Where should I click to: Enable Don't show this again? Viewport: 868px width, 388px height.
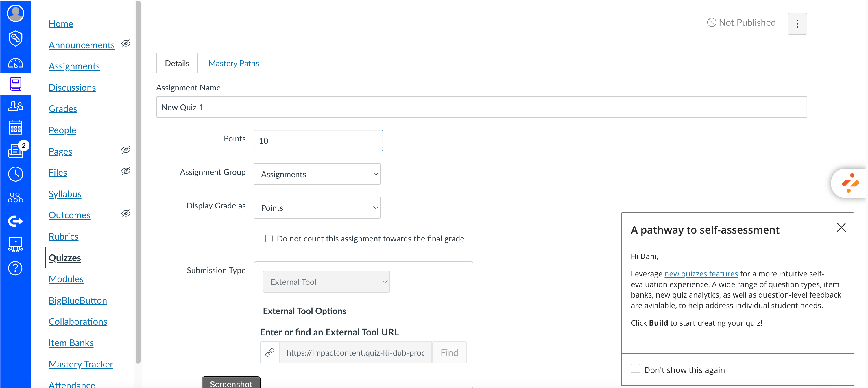click(636, 368)
